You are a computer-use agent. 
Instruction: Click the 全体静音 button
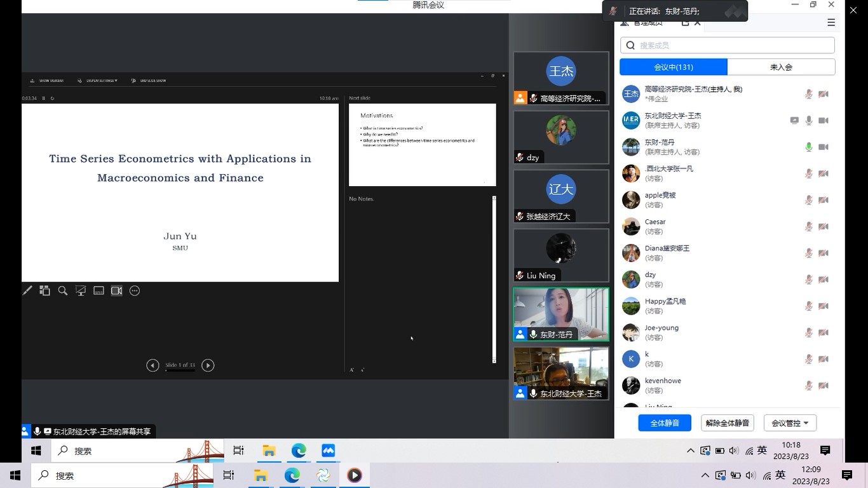665,423
